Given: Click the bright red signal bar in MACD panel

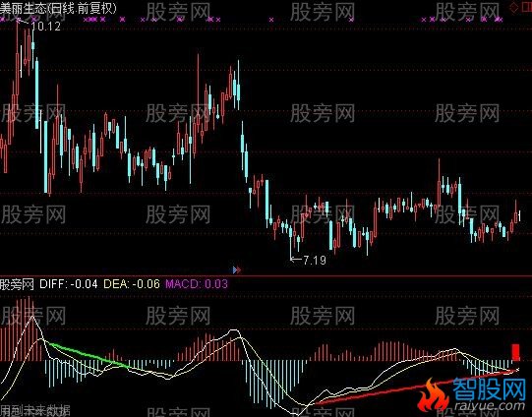Looking at the screenshot, I should click(515, 352).
